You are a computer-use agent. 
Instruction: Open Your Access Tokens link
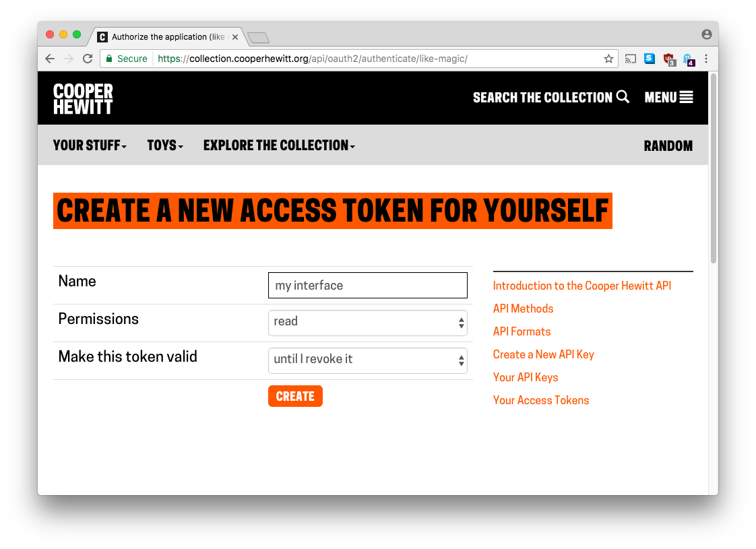click(x=541, y=401)
